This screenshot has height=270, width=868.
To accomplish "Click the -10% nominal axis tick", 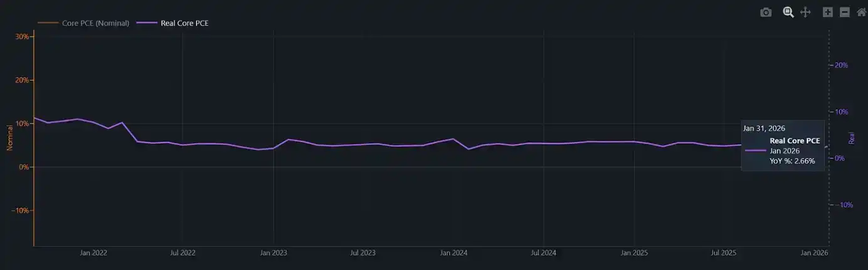I will (x=20, y=210).
